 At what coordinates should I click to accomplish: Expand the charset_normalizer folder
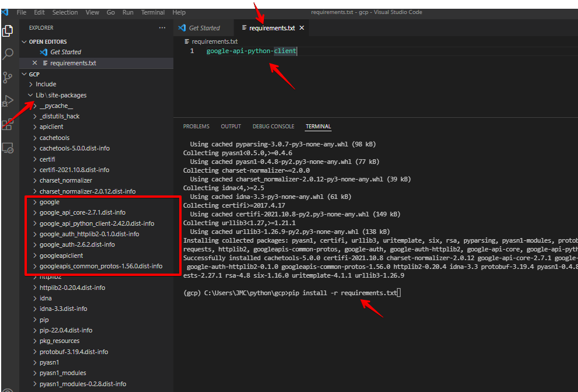(35, 180)
